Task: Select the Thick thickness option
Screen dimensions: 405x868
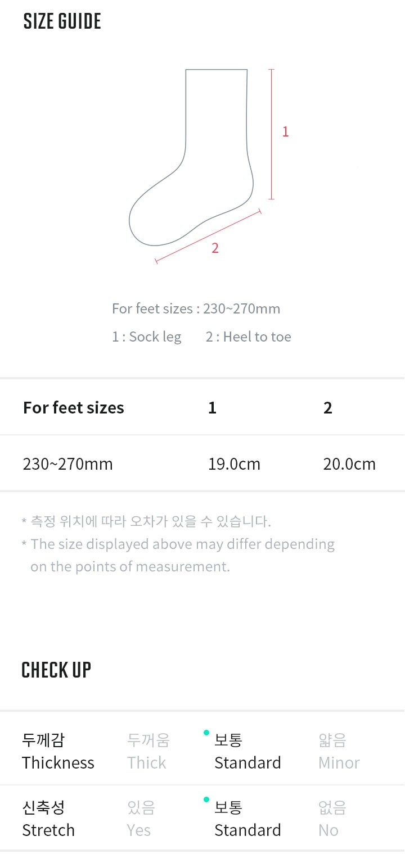Action: tap(147, 751)
